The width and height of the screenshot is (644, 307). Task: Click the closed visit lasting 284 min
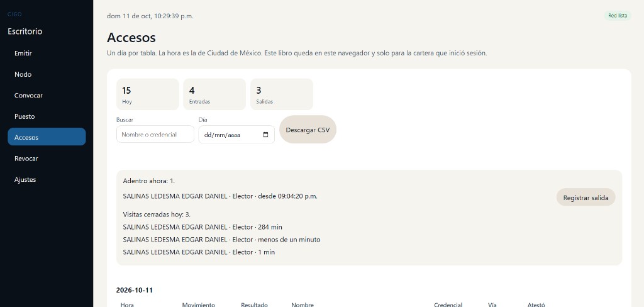[203, 227]
